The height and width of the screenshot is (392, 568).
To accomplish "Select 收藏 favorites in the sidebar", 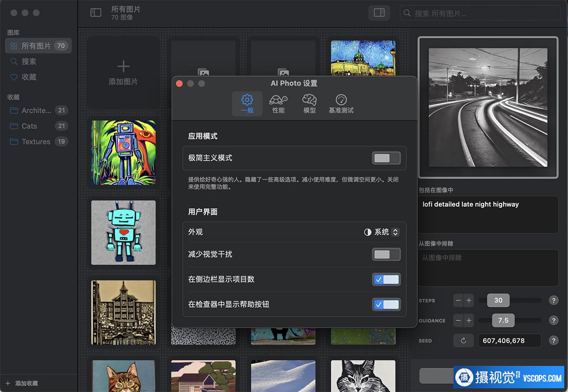I will 29,77.
